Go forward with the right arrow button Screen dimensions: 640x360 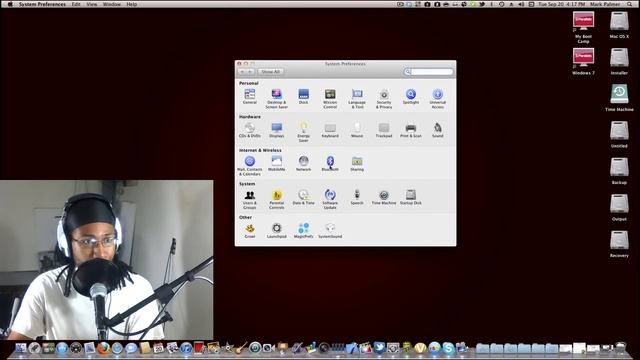tap(251, 72)
